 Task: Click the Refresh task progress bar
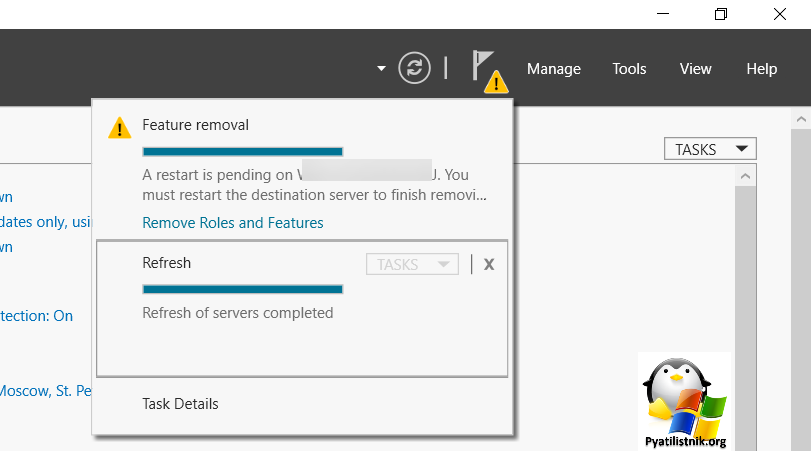click(243, 289)
